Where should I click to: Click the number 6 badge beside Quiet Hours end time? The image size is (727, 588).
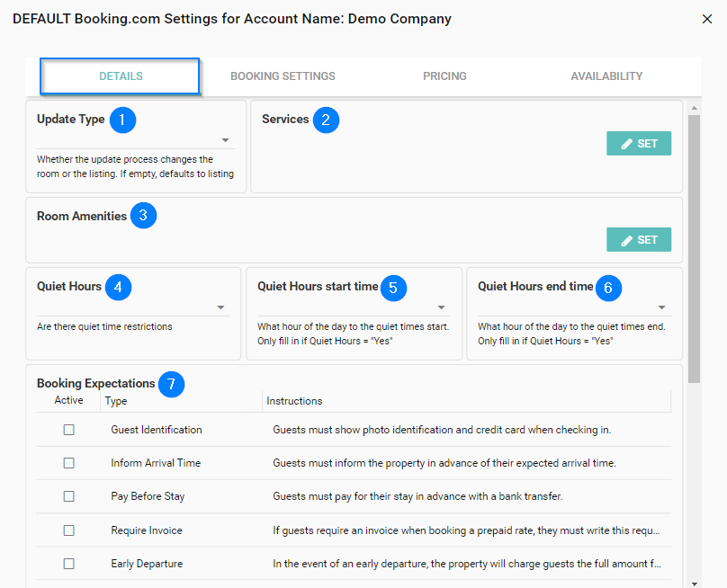coord(608,288)
